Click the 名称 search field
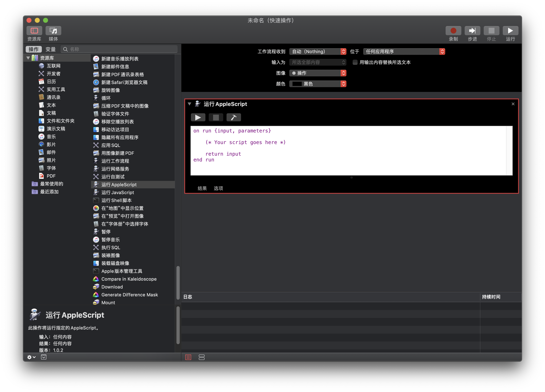Image resolution: width=545 pixels, height=392 pixels. (119, 49)
